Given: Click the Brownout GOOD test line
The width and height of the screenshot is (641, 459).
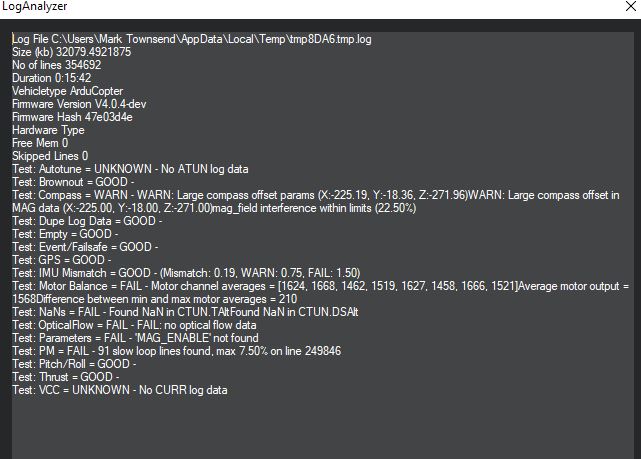Looking at the screenshot, I should coord(73,182).
